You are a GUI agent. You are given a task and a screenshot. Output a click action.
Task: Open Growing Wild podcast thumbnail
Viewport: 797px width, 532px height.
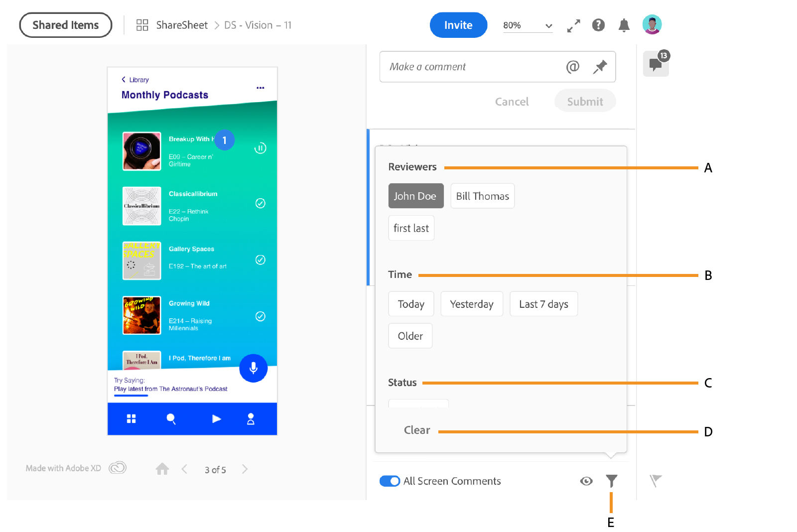pyautogui.click(x=142, y=315)
